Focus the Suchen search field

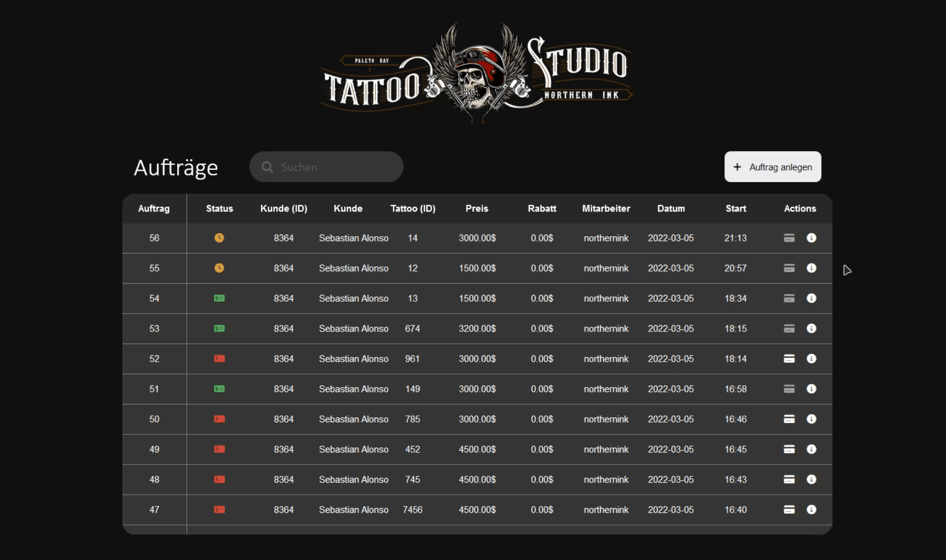[326, 167]
